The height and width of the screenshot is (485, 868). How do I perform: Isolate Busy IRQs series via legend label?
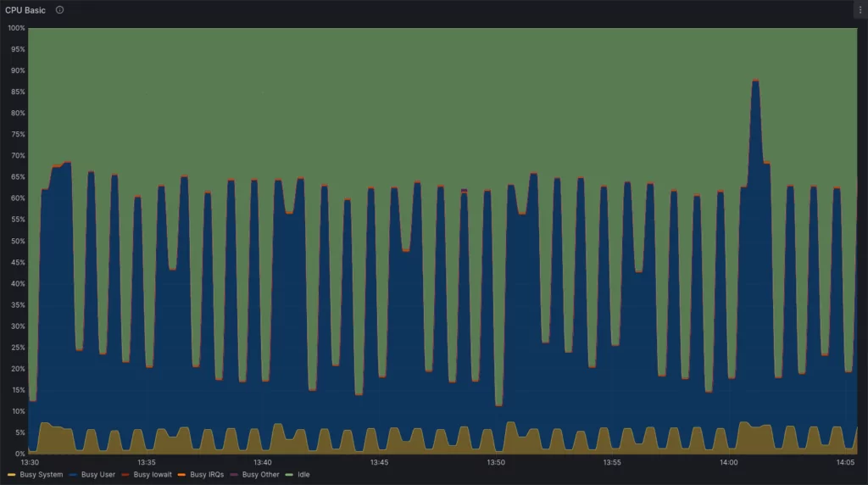tap(207, 475)
